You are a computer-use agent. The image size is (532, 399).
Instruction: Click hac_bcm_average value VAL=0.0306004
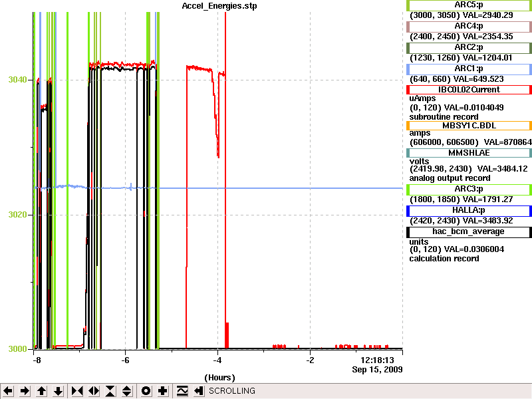coord(474,249)
